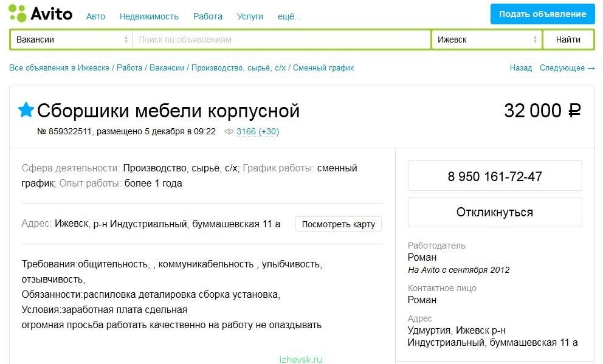Expand the ещё… menu item
Viewport: 603px width, 364px height.
289,16
